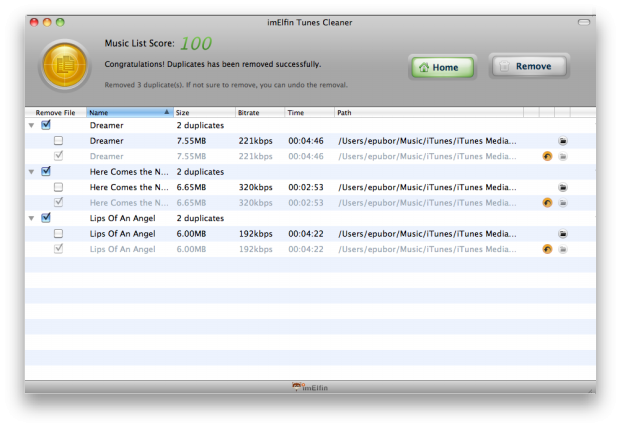Viewport: 620px width, 428px height.
Task: Toggle the Lips Of An Angel group checkbox
Action: [46, 218]
